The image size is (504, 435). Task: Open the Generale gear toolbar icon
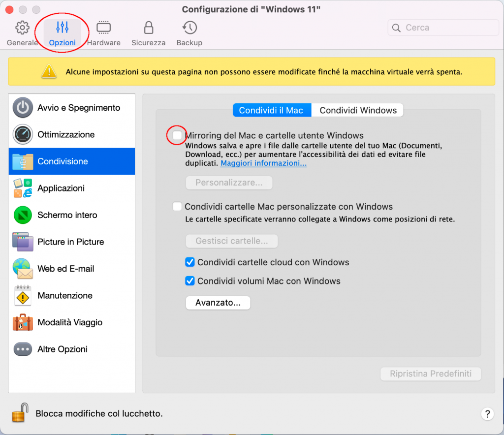pos(22,28)
